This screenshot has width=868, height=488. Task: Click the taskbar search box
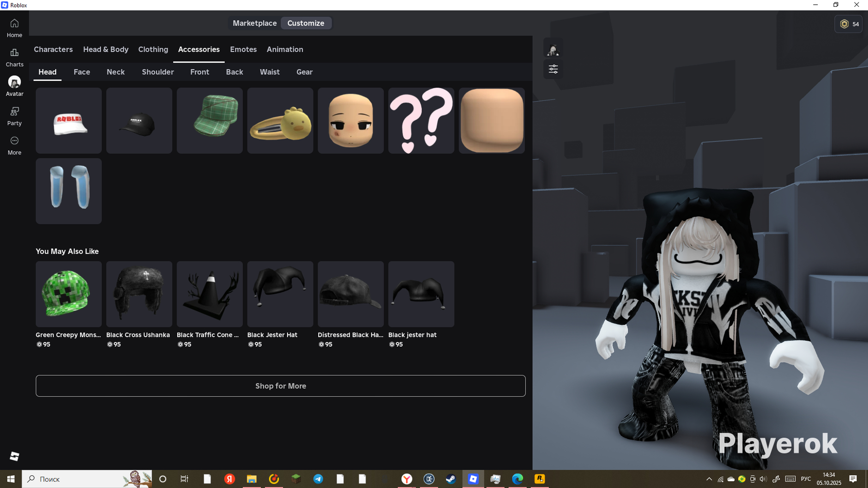pos(87,479)
